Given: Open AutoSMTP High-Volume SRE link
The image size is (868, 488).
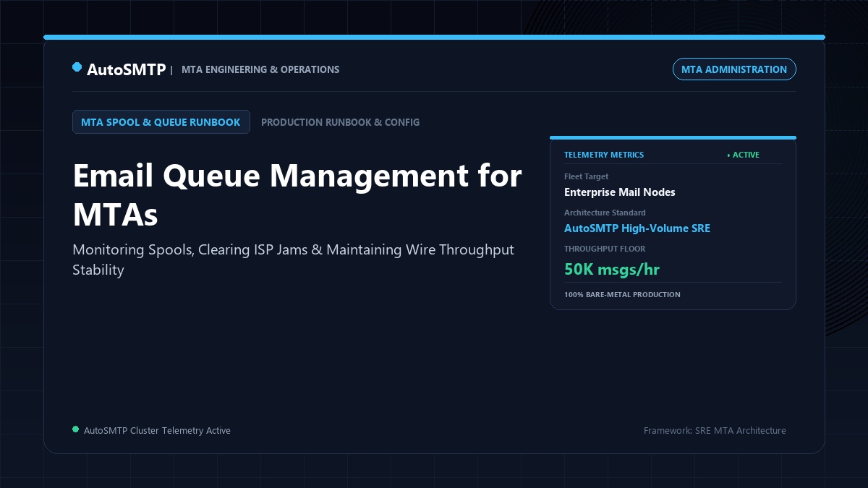Looking at the screenshot, I should click(637, 228).
